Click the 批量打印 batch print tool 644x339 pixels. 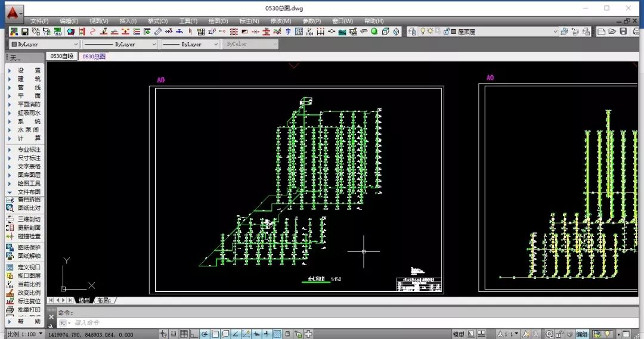(x=23, y=310)
